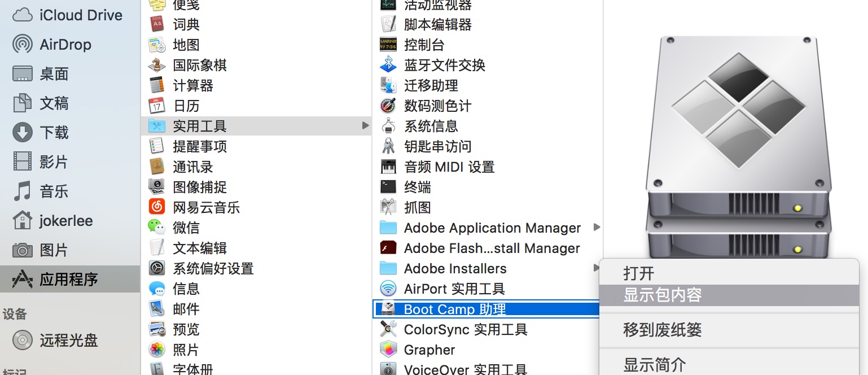The image size is (868, 375).
Task: Select the 钥匙串访问 icon
Action: click(388, 146)
